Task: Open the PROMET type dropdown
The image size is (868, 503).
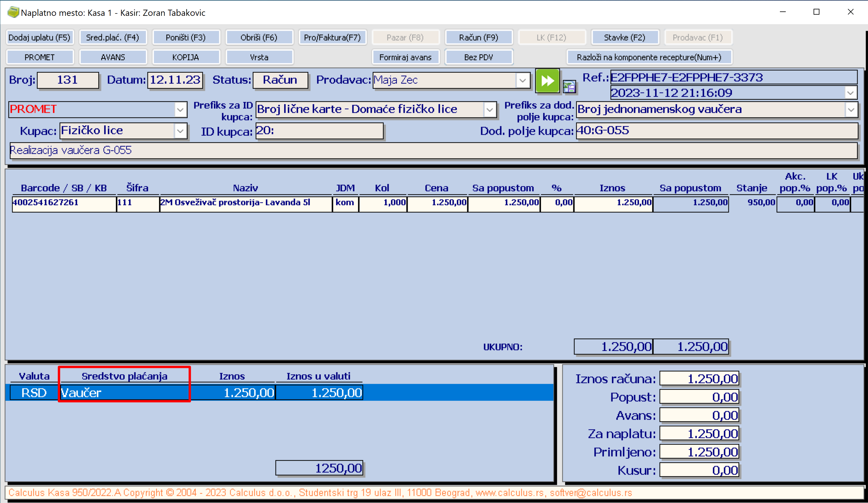Action: point(180,110)
